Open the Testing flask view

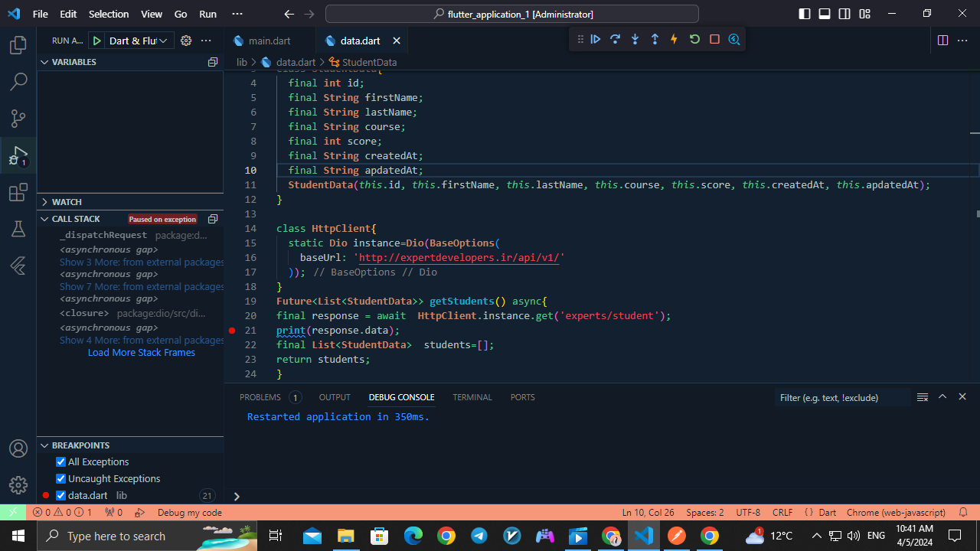(18, 229)
